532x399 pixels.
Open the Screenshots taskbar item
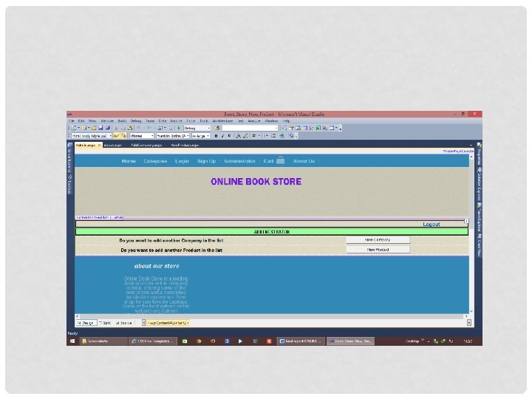(103, 341)
